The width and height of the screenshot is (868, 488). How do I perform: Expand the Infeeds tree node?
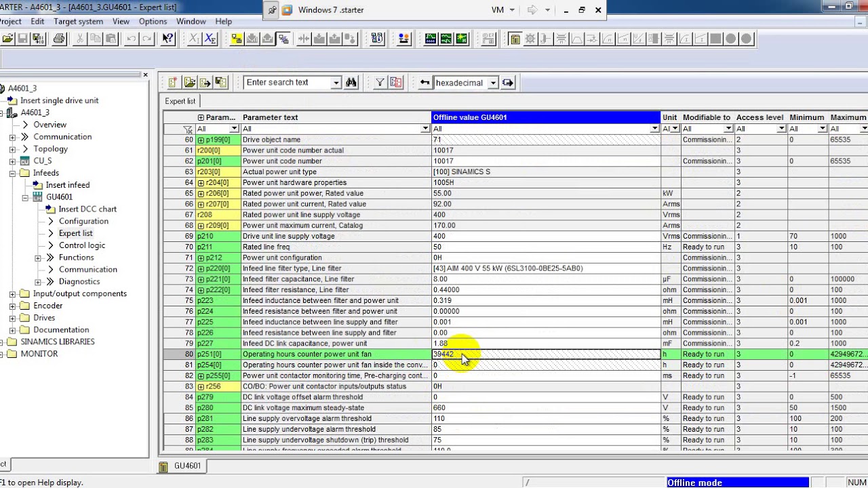click(x=12, y=173)
